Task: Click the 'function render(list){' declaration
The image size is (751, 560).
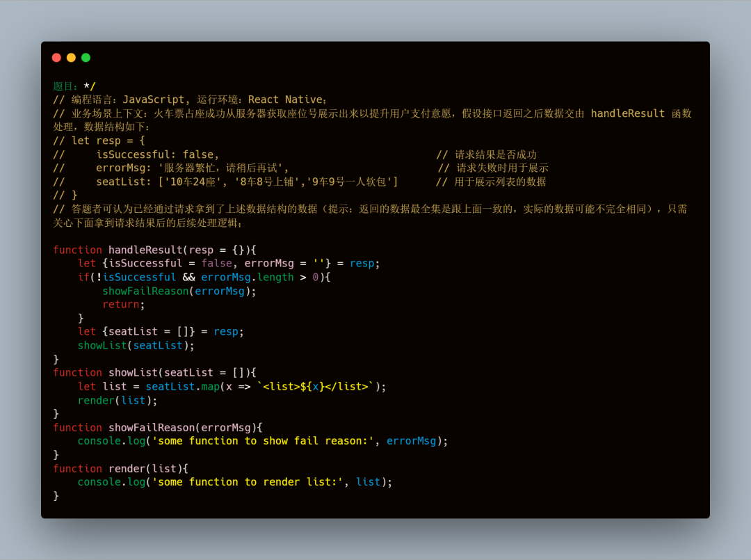Action: pyautogui.click(x=121, y=469)
